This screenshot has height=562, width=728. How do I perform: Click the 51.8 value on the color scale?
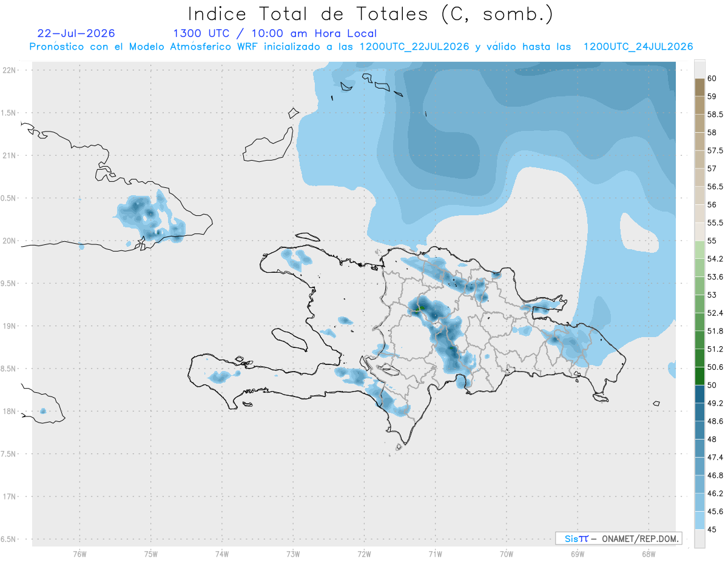pos(715,331)
